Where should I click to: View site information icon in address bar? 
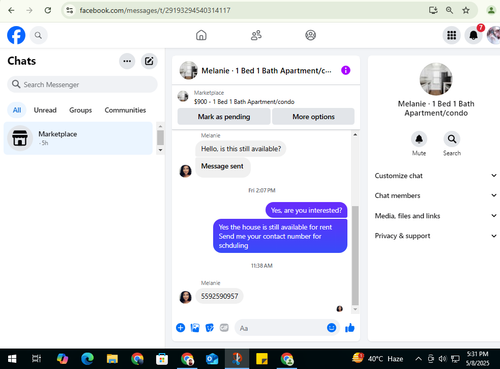point(69,10)
